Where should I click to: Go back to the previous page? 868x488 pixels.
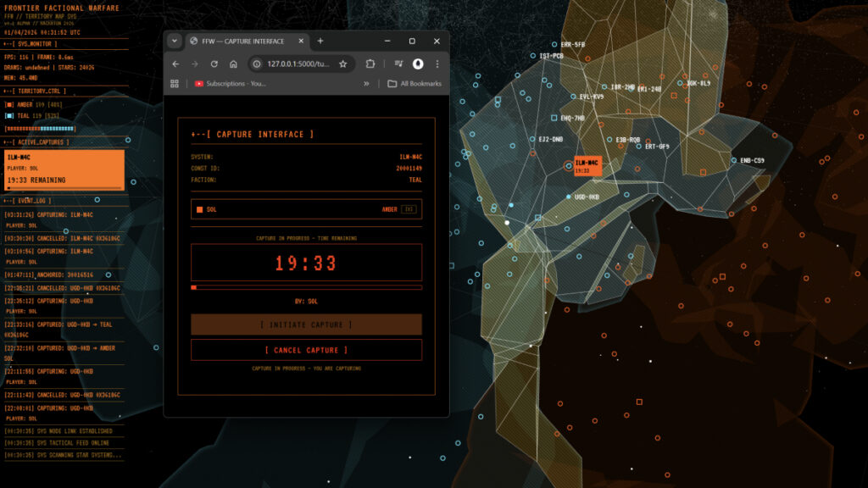point(175,64)
